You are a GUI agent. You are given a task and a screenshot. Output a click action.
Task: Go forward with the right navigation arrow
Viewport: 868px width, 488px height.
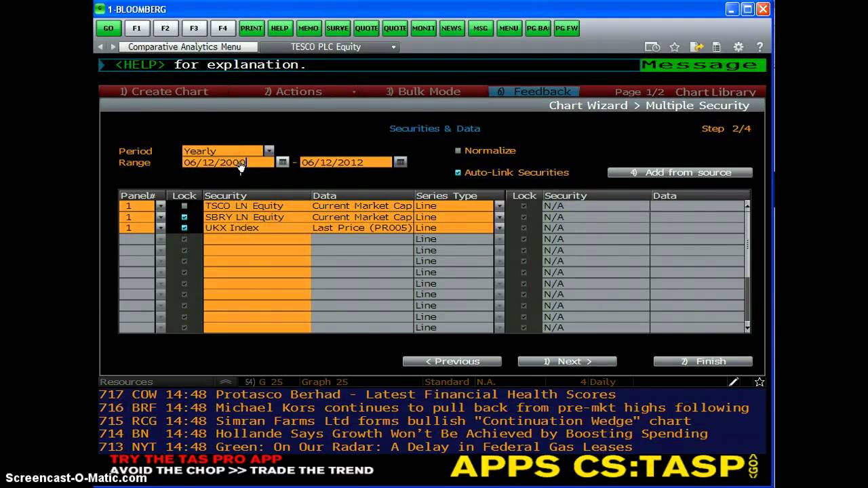click(113, 47)
